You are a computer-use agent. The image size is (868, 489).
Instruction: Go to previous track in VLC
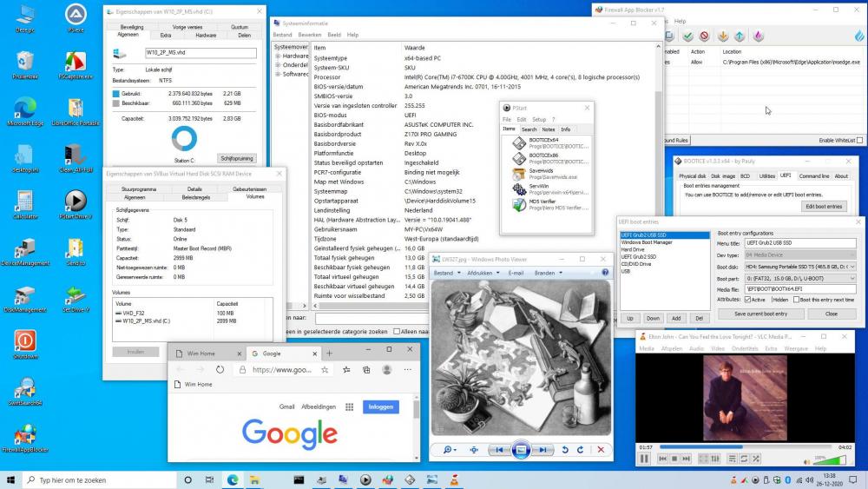click(662, 459)
